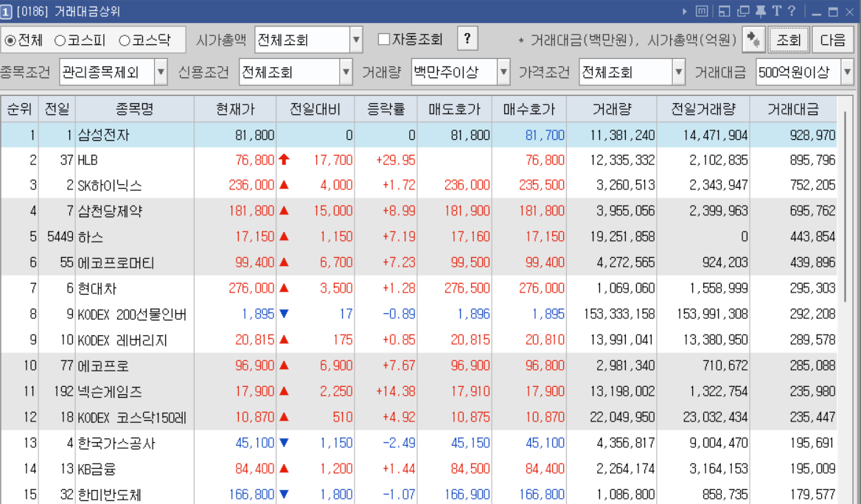
Task: Click the 5449 previous rank cell
Action: 60,237
